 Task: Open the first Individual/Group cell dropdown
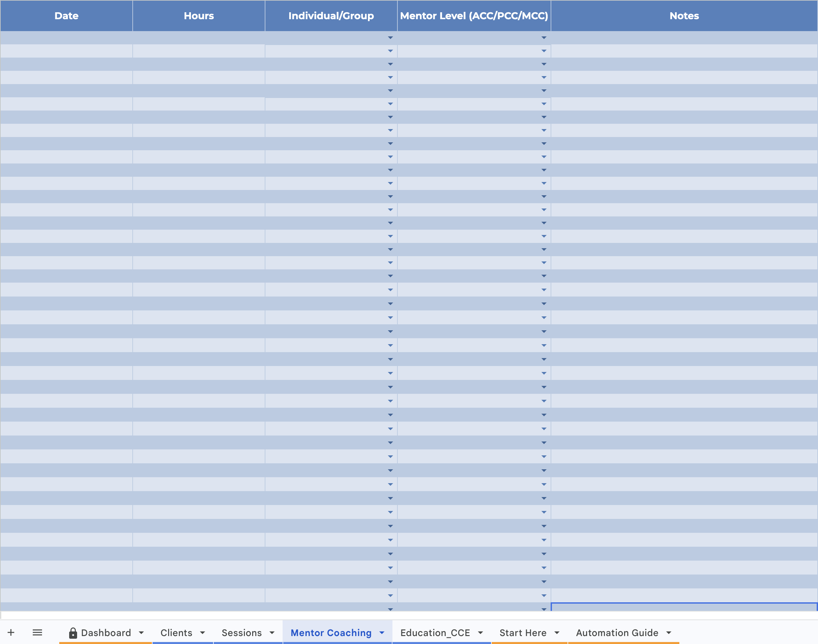coord(390,37)
